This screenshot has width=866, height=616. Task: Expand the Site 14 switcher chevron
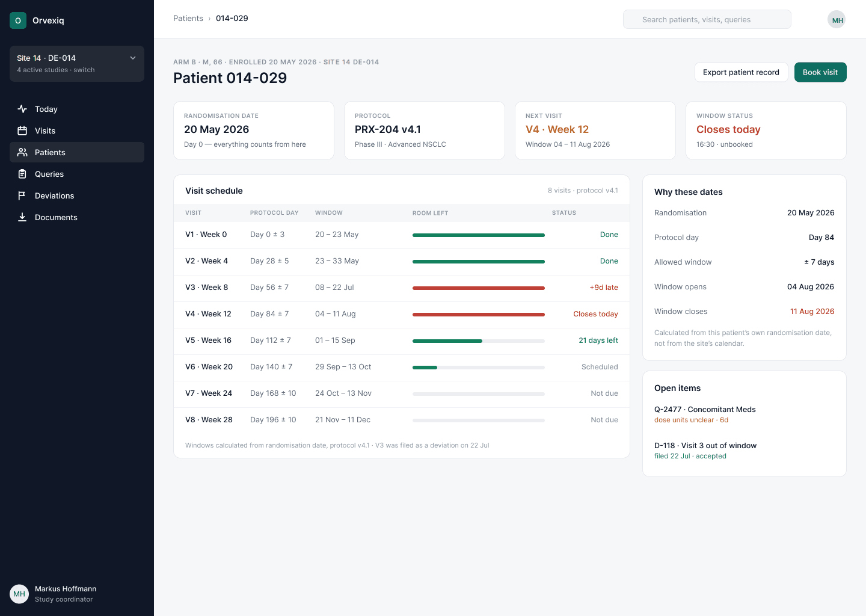133,58
